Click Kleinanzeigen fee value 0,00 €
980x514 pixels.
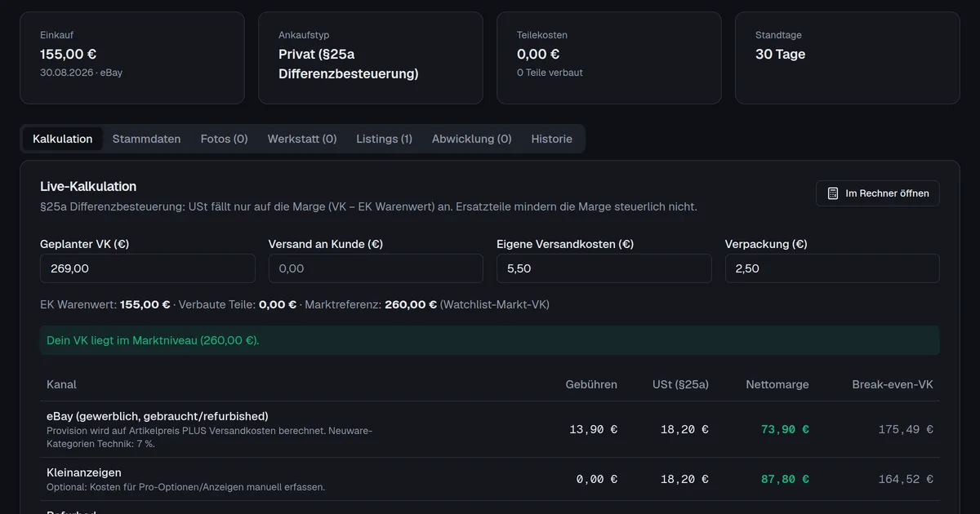597,479
